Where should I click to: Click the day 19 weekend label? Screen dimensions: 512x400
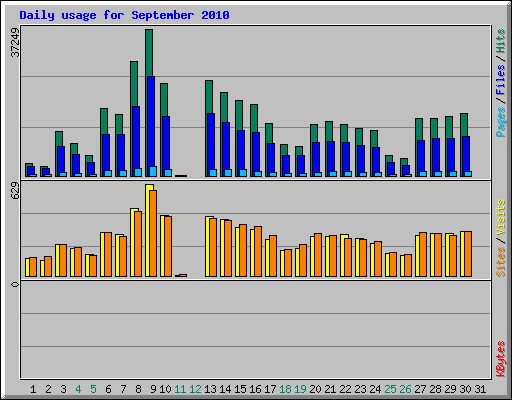pos(300,389)
